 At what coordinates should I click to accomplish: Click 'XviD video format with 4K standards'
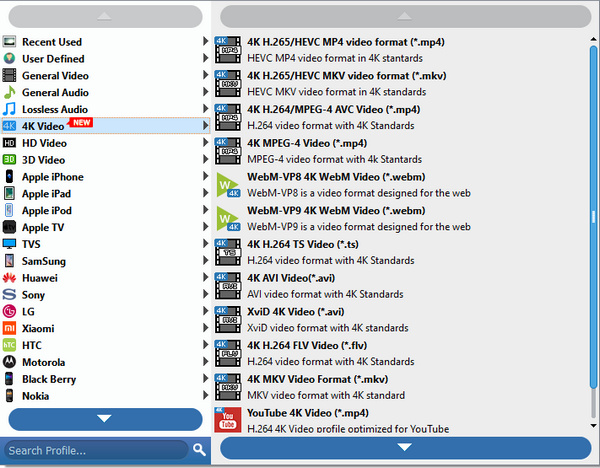328,328
